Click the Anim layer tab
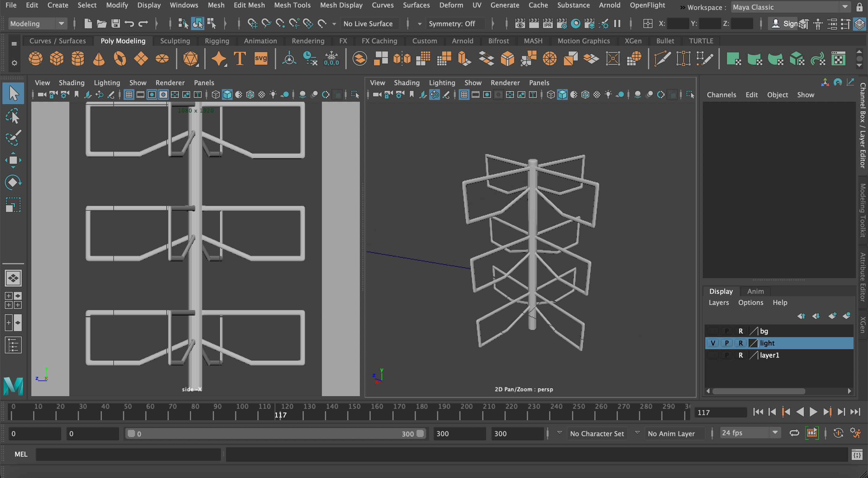This screenshot has width=868, height=478. coord(755,291)
